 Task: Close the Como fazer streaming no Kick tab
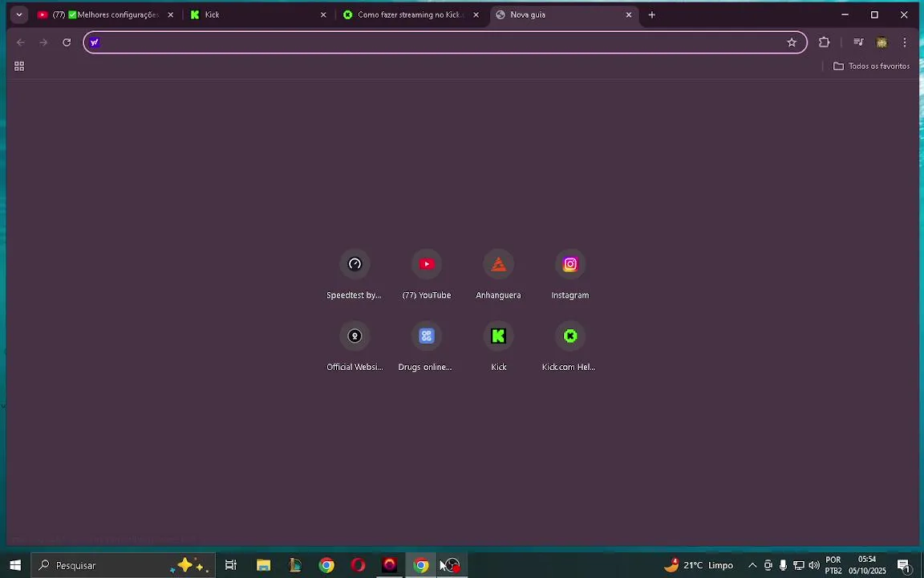(x=476, y=14)
